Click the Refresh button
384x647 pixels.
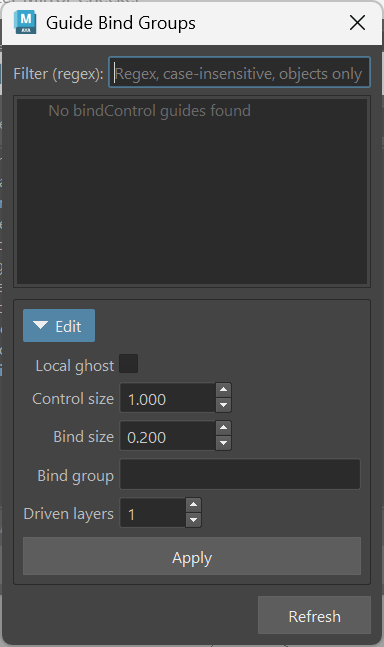pos(314,615)
